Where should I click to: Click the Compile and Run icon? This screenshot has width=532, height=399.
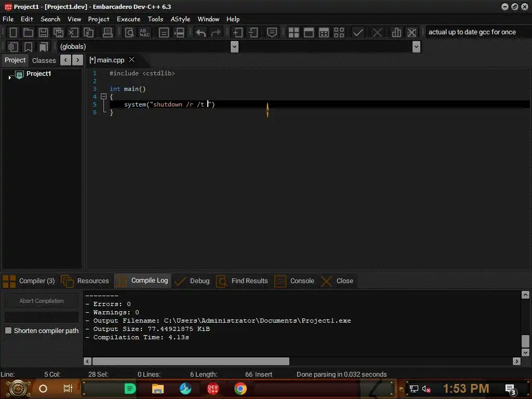pos(324,33)
